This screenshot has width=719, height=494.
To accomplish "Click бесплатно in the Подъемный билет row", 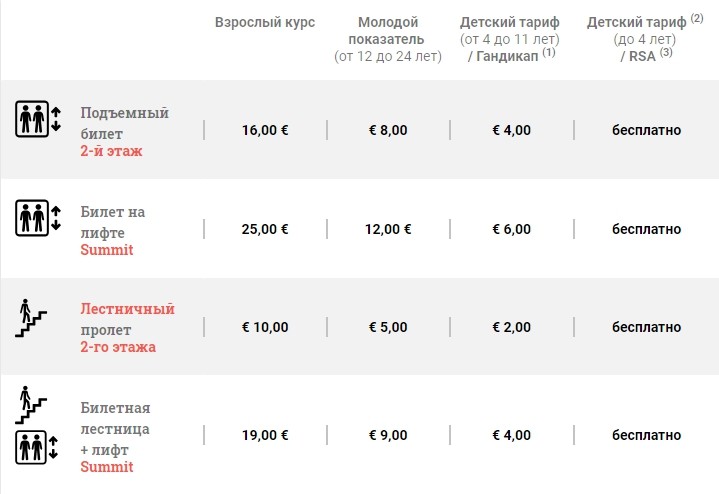I will click(x=647, y=130).
